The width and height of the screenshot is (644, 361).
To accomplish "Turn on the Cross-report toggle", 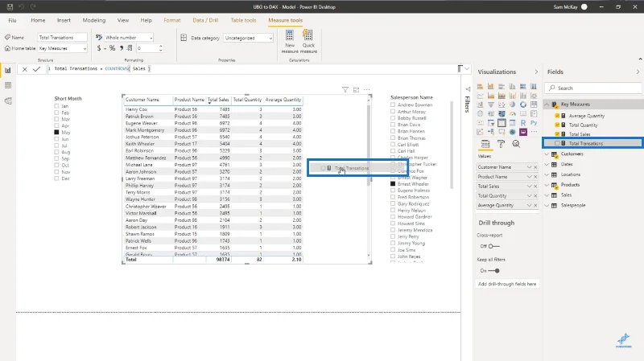I will [x=494, y=246].
